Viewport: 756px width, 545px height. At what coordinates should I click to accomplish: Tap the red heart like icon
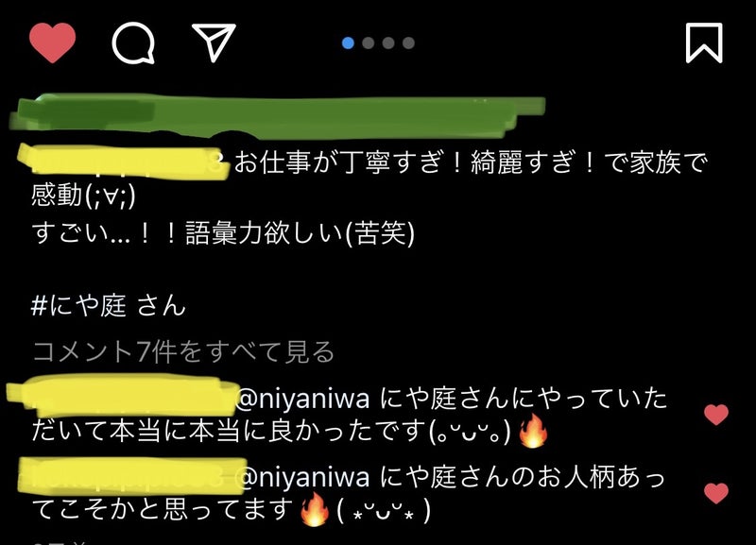52,43
